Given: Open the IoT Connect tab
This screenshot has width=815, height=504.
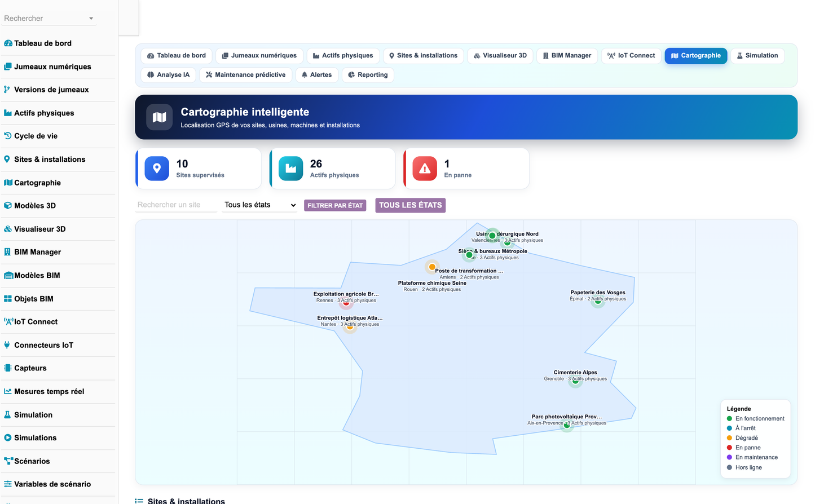Looking at the screenshot, I should [x=631, y=56].
